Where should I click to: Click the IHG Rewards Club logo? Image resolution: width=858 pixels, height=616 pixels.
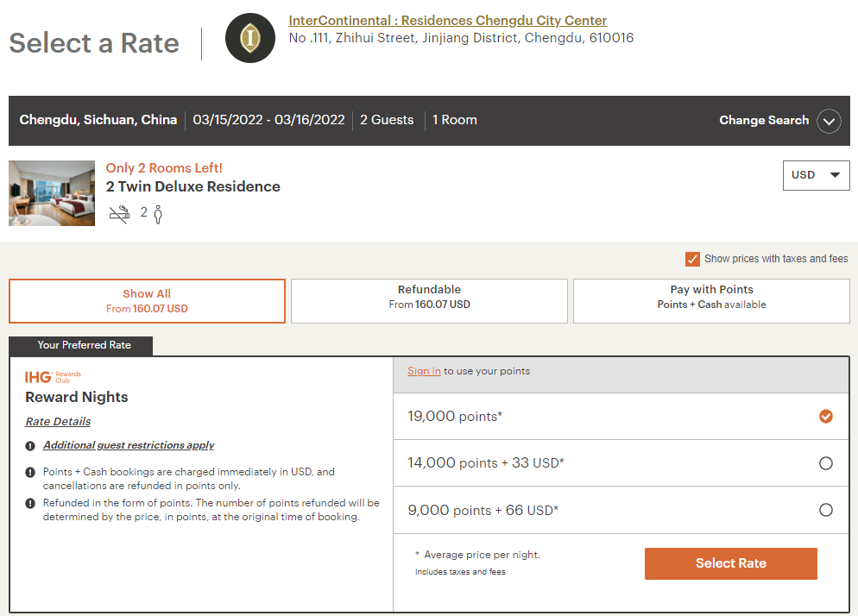point(53,377)
